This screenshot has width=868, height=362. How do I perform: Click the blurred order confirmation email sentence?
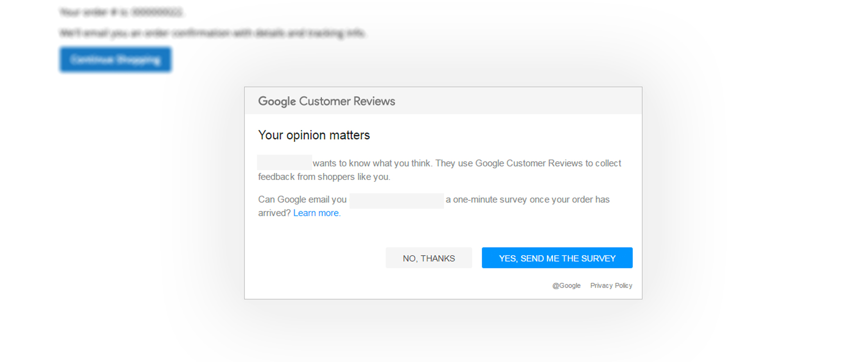(x=212, y=33)
